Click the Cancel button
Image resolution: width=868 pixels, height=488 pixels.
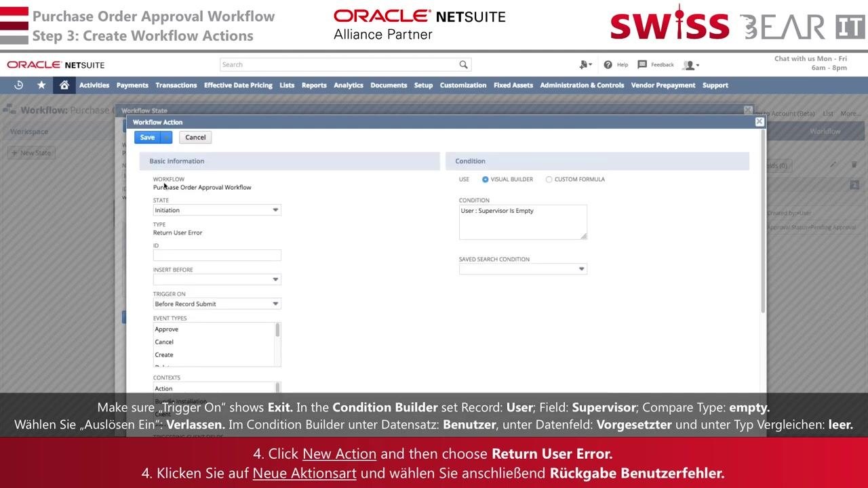(x=195, y=138)
